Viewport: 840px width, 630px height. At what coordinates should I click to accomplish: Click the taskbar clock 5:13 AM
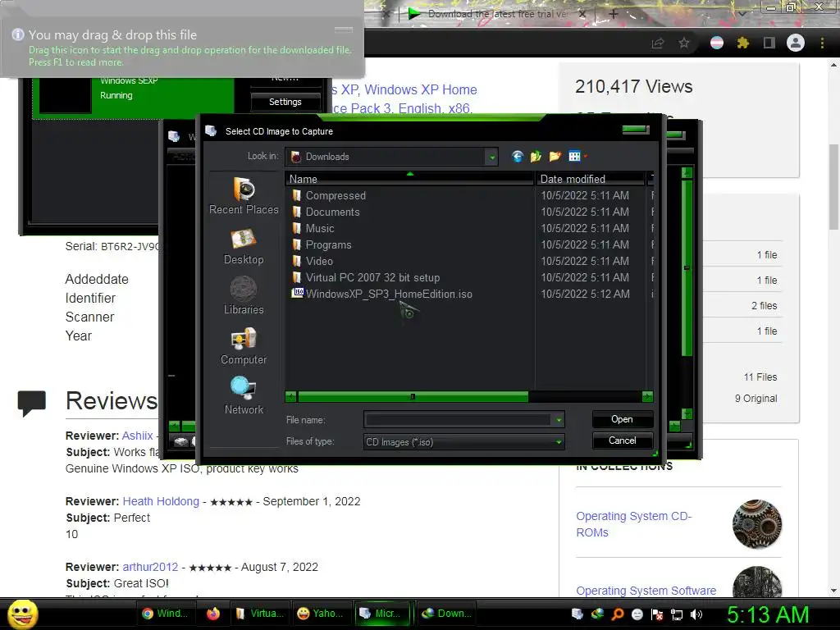[x=768, y=614]
